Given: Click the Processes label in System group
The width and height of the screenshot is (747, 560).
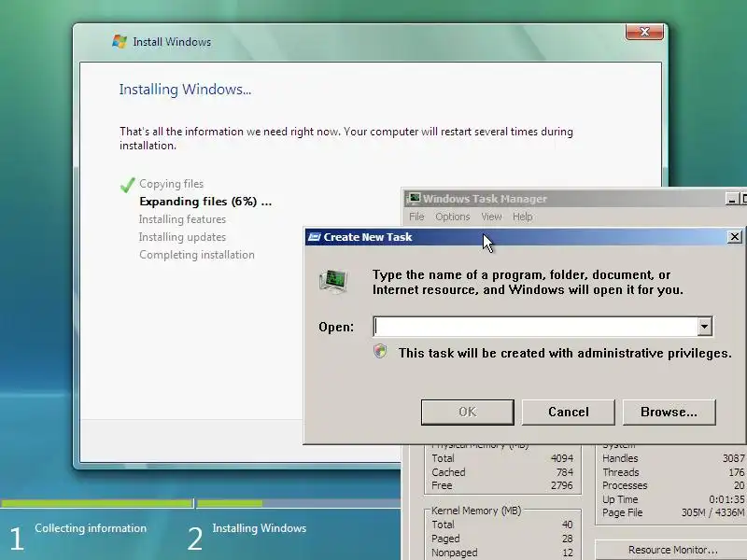Looking at the screenshot, I should click(x=625, y=485).
